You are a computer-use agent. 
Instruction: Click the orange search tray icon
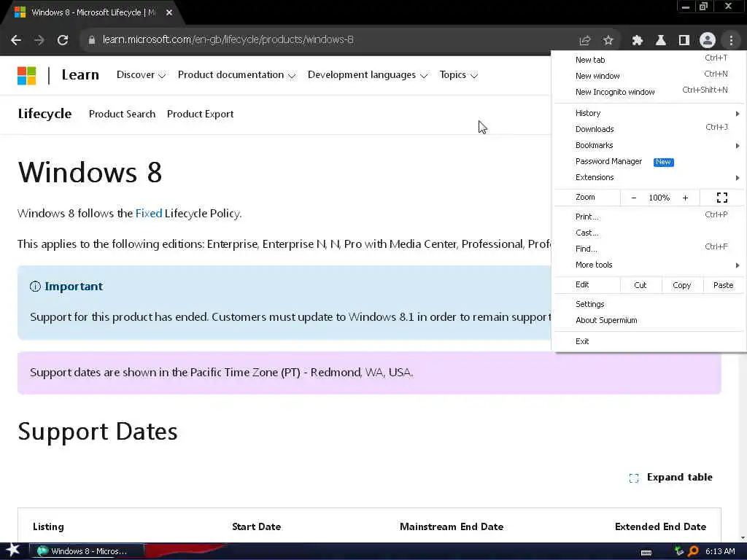[693, 551]
